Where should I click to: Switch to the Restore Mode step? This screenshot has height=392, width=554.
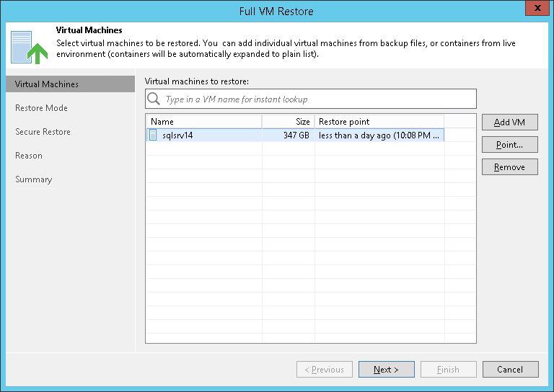point(41,108)
